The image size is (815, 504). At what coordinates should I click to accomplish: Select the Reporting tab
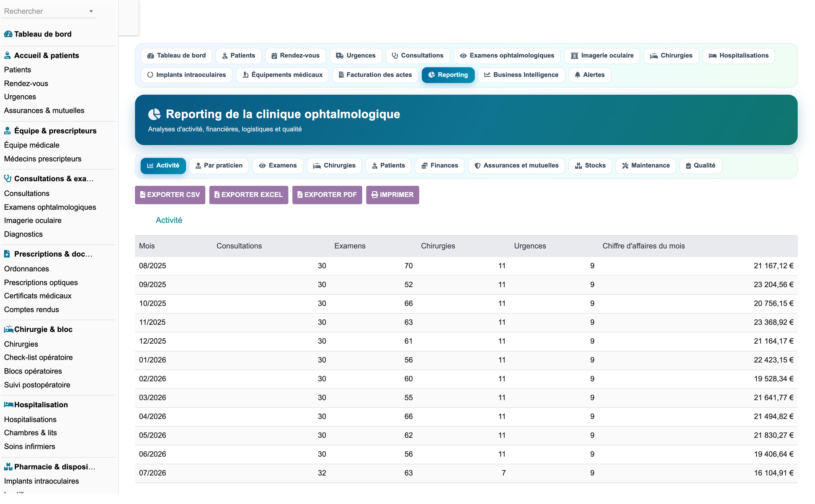pos(448,75)
